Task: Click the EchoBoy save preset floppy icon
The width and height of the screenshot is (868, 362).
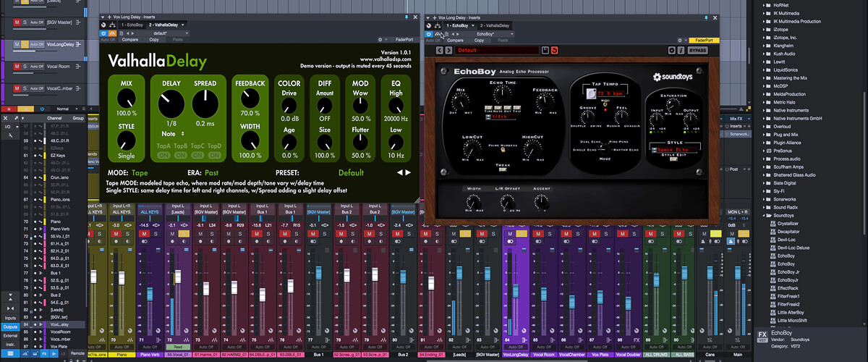Action: coord(545,51)
